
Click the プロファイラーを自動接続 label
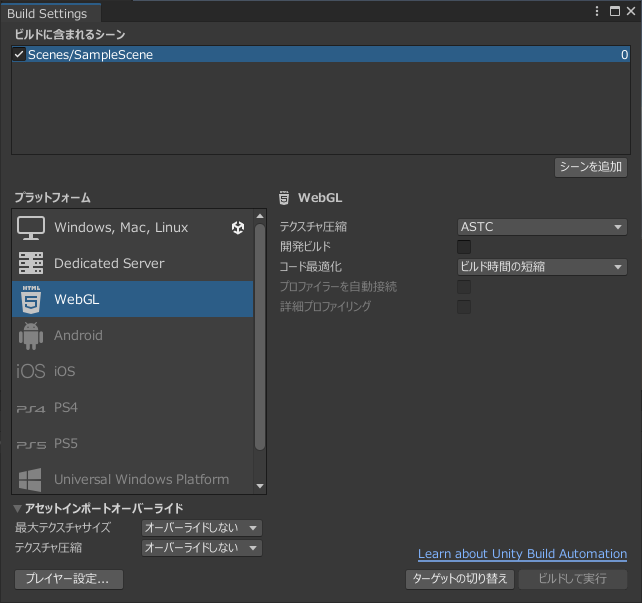click(x=338, y=287)
